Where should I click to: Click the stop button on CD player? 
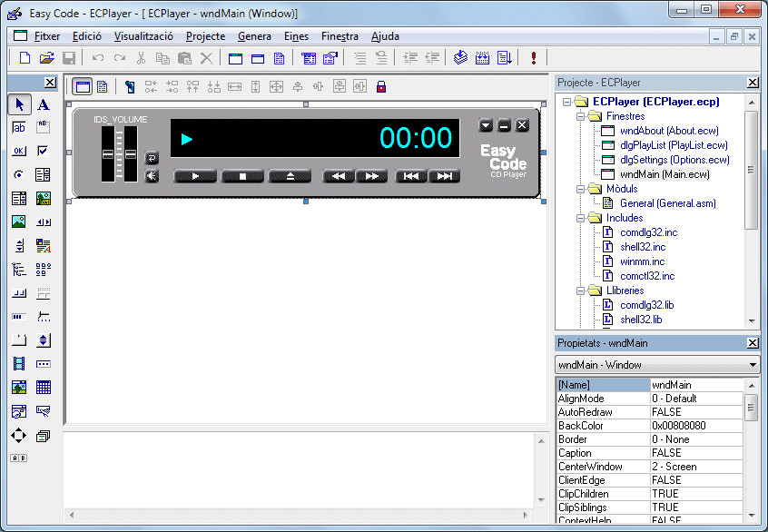[x=242, y=176]
